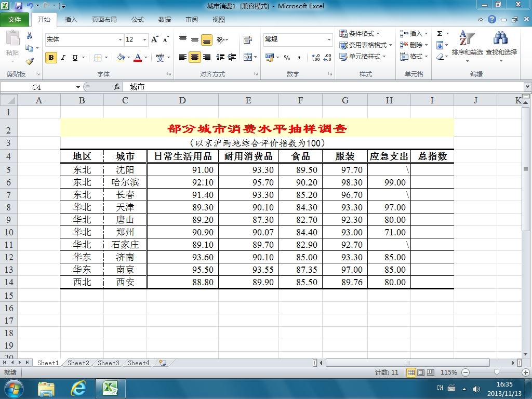Click the text orientation icon

coord(220,39)
